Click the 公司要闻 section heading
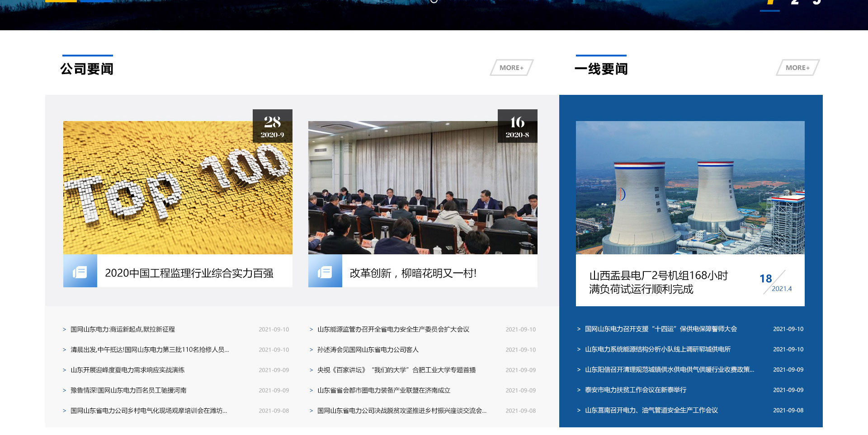The height and width of the screenshot is (435, 868). coord(87,69)
